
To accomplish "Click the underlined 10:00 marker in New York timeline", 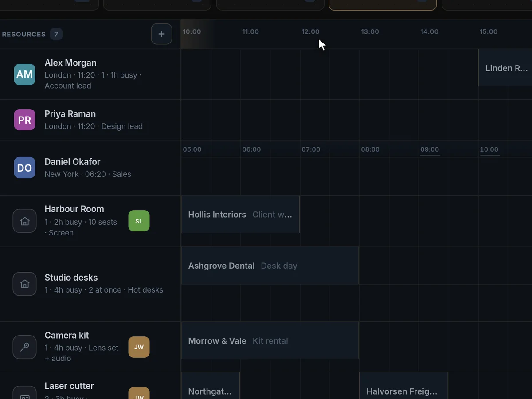I will [489, 150].
